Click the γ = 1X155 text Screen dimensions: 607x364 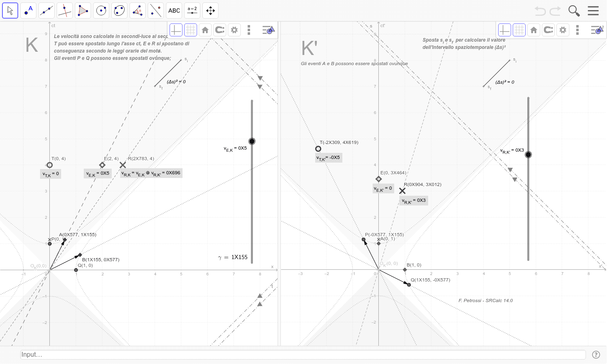[233, 257]
